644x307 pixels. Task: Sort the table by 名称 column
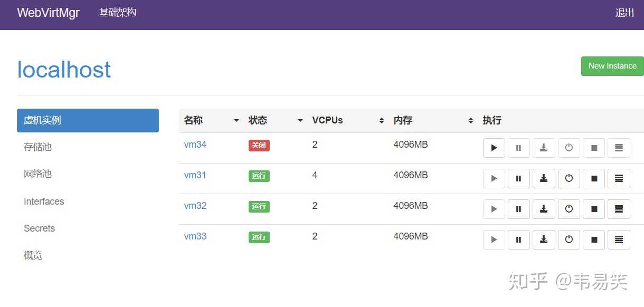click(211, 121)
